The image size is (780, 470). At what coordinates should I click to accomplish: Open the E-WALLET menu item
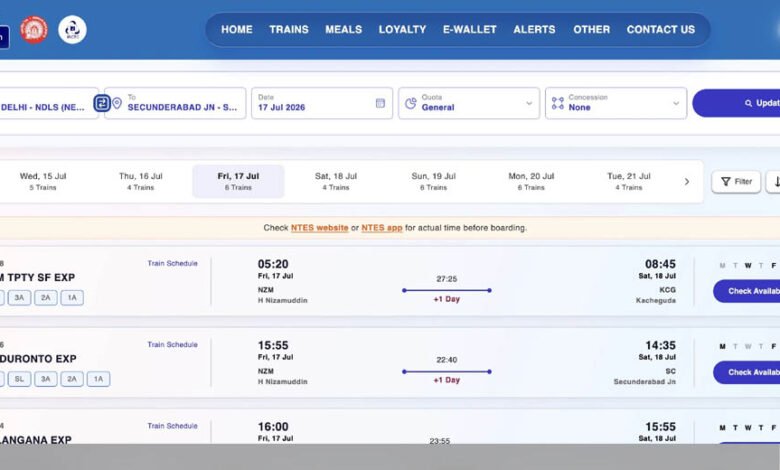click(470, 29)
